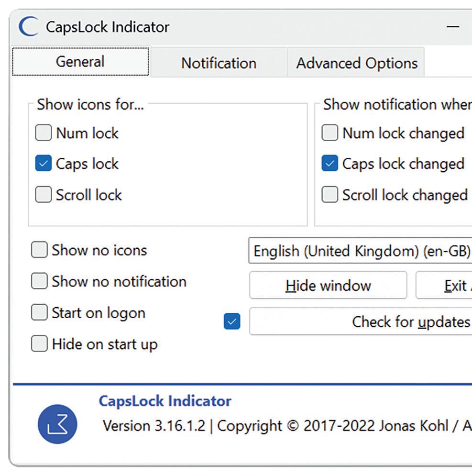
Task: Click the 'Show notification when' group label
Action: pos(397,104)
